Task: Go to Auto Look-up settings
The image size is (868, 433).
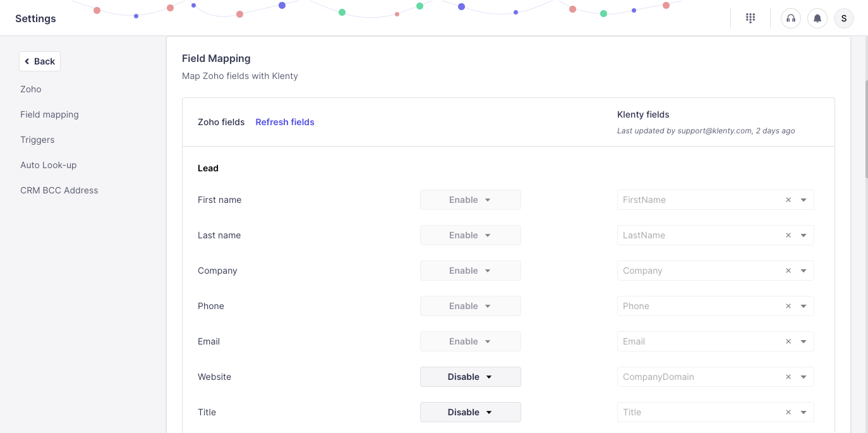Action: tap(48, 165)
